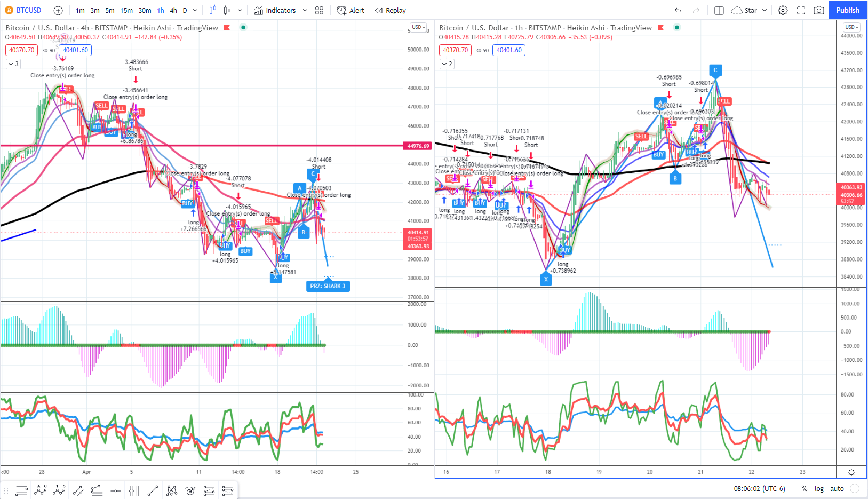Select the 123 pattern drawing tool
This screenshot has width=868, height=499.
click(59, 490)
